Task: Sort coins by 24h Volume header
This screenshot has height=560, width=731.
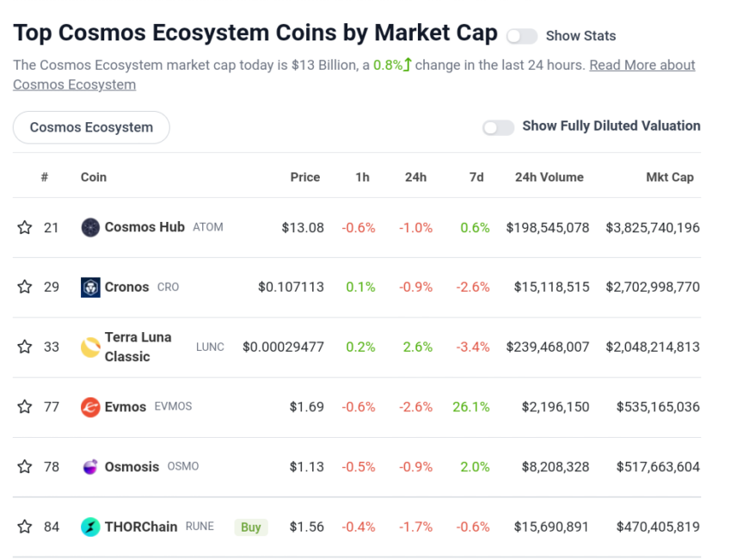Action: 549,177
